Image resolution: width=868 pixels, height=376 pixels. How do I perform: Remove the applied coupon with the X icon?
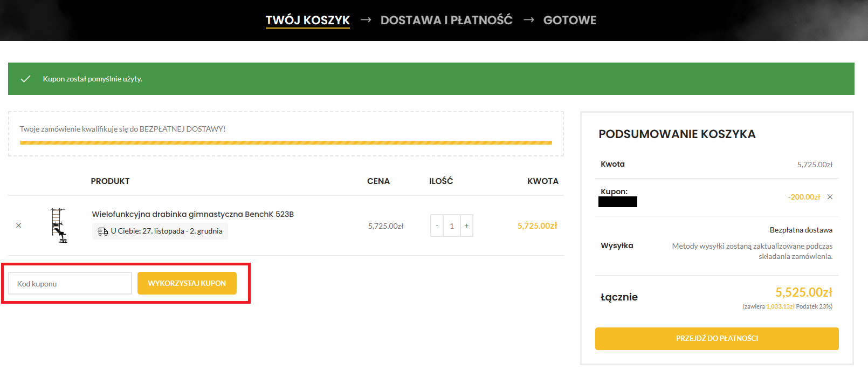coord(830,197)
